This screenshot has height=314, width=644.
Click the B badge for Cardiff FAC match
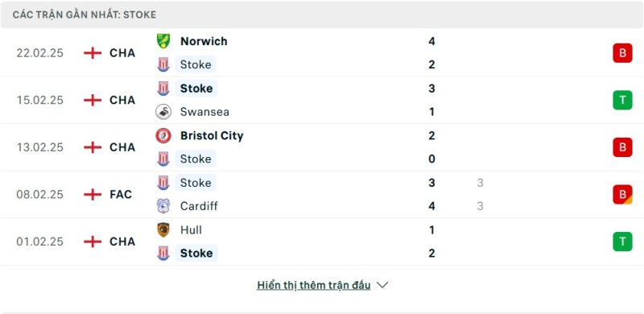pyautogui.click(x=622, y=194)
